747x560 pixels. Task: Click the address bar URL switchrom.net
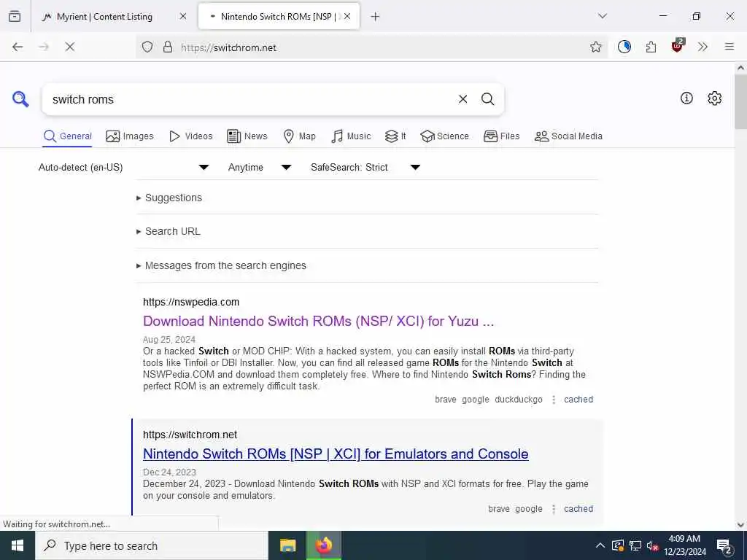(228, 47)
